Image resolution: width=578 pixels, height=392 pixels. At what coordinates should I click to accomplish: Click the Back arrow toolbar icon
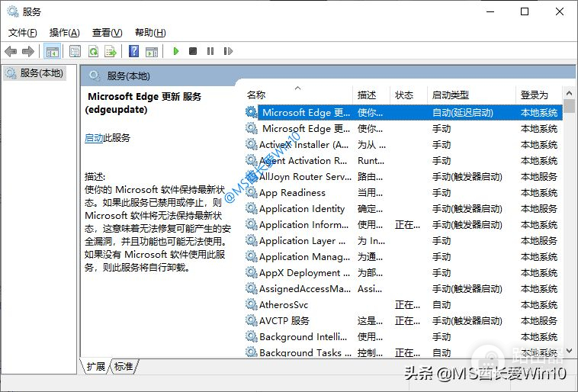11,51
